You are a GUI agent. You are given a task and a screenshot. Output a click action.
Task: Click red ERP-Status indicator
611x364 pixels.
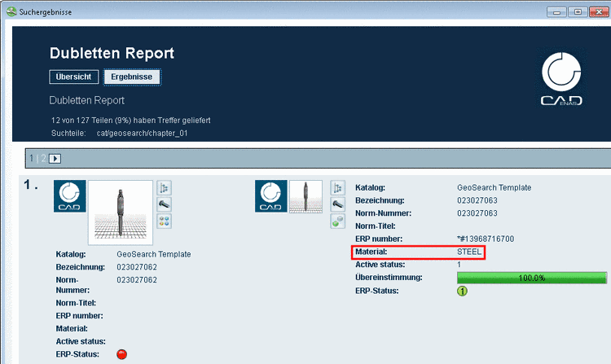tap(121, 354)
